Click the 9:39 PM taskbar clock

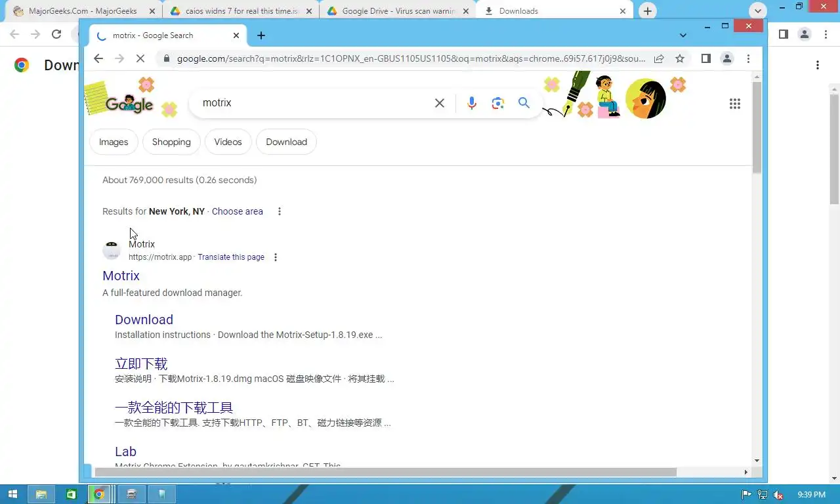(811, 495)
